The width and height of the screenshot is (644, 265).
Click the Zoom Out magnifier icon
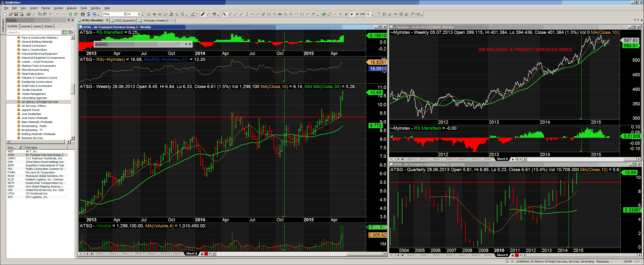pyautogui.click(x=329, y=14)
